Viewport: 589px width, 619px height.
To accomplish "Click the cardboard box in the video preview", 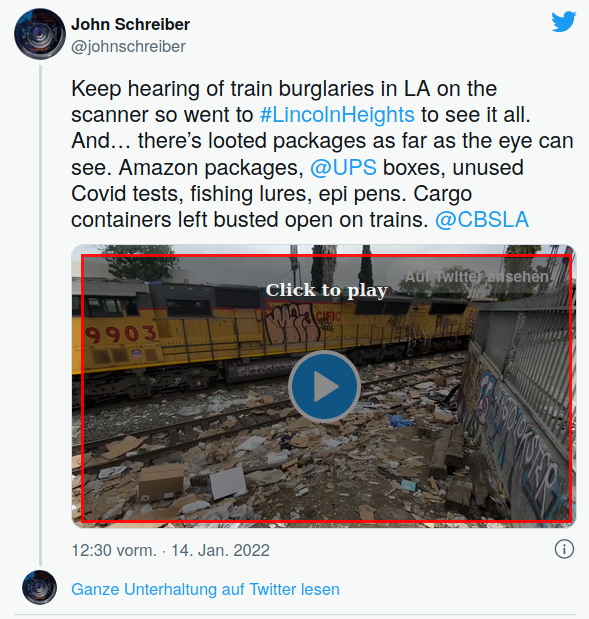I will point(161,482).
